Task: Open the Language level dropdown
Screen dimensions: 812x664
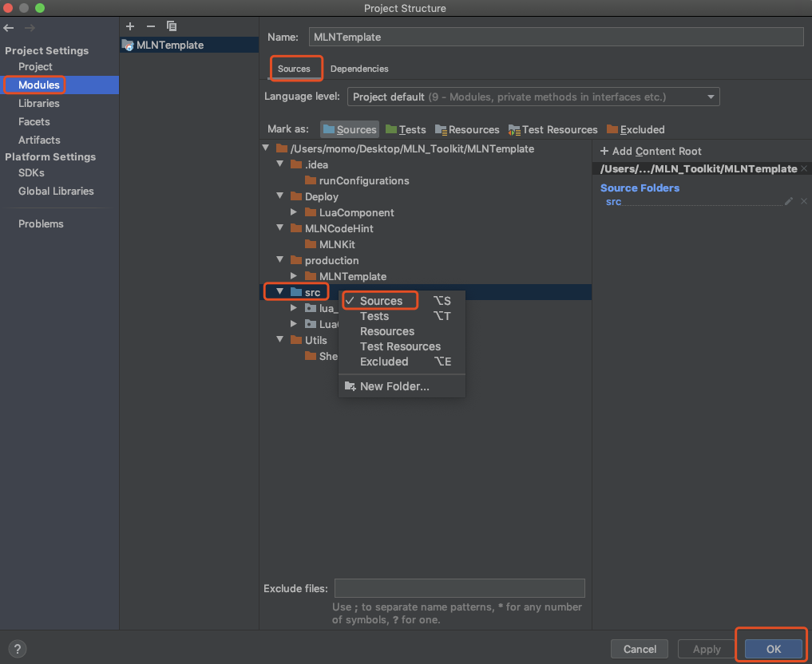Action: coord(533,97)
